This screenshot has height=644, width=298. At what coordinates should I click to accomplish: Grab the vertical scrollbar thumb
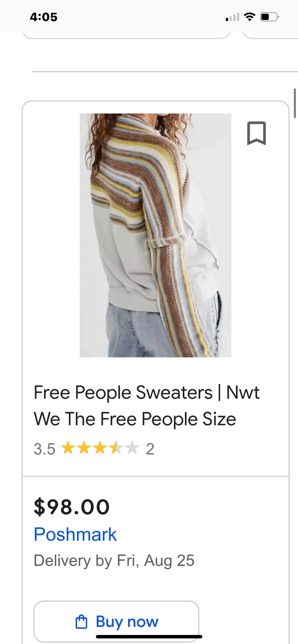pyautogui.click(x=295, y=103)
